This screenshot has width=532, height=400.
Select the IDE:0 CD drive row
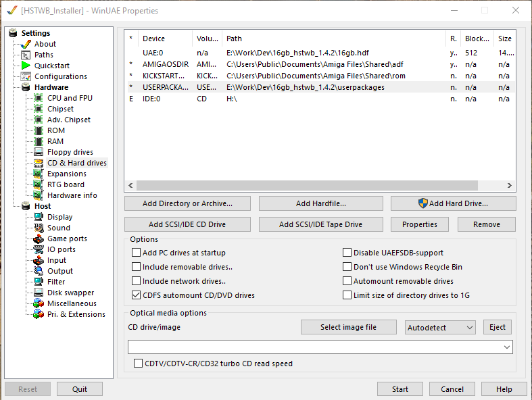[x=320, y=99]
